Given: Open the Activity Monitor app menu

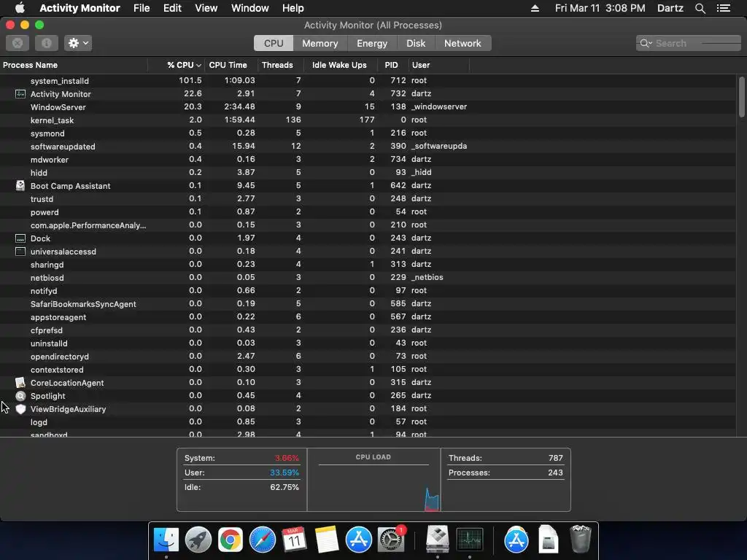Looking at the screenshot, I should coord(80,8).
